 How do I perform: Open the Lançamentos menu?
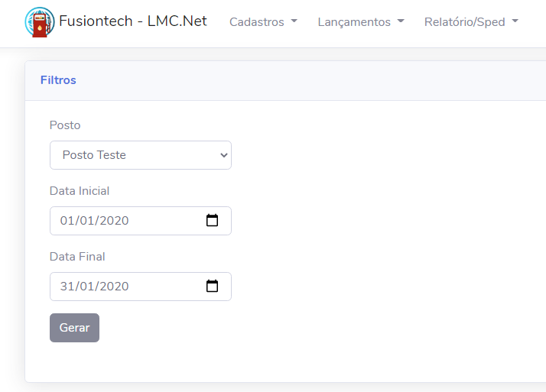point(361,22)
